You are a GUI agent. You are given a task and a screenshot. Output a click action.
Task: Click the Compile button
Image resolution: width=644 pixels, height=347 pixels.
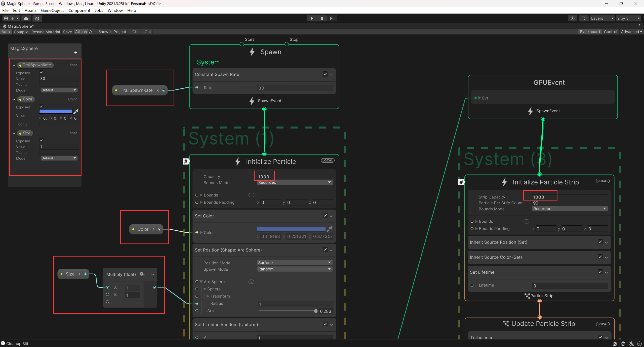coord(21,32)
